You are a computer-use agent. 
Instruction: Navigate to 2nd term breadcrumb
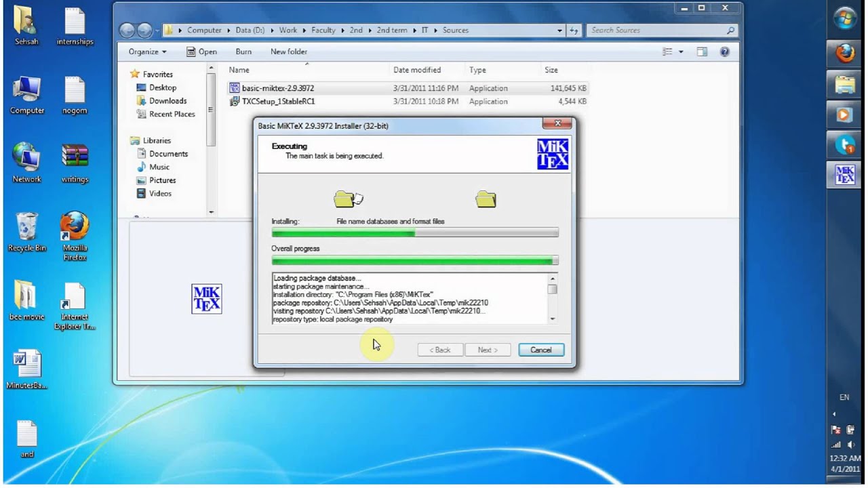click(x=392, y=30)
